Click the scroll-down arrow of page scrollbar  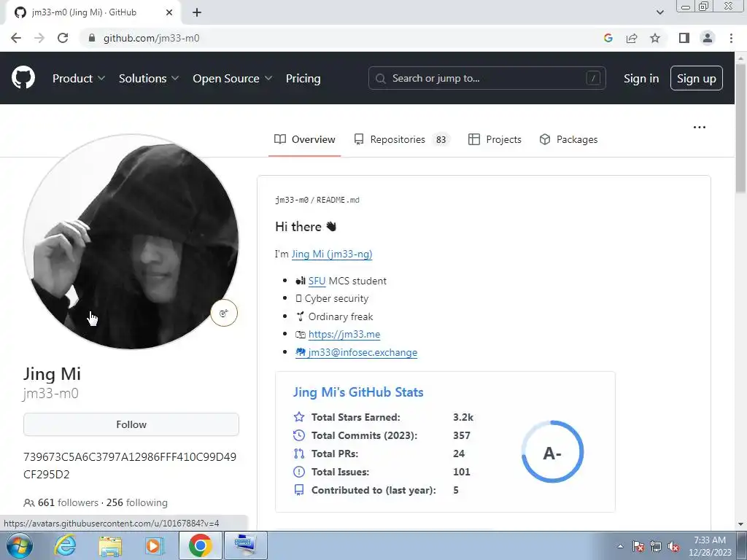click(x=740, y=524)
